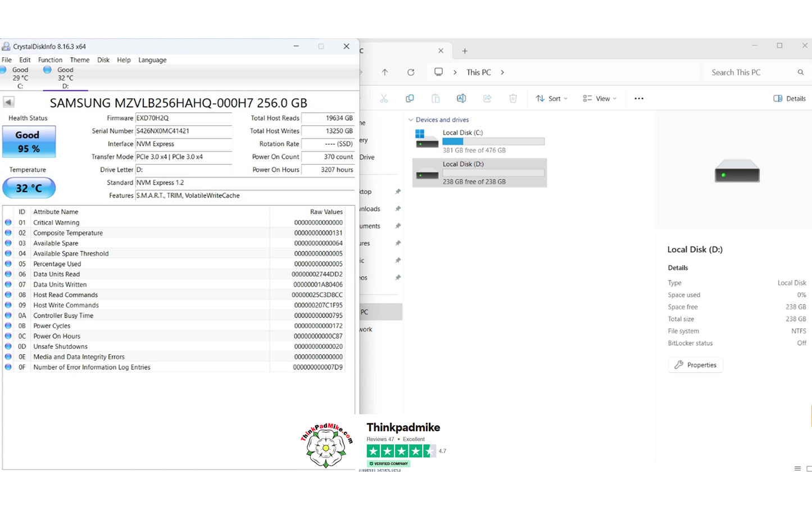
Task: Open the File menu in CrystalDiskInfo
Action: [7, 60]
